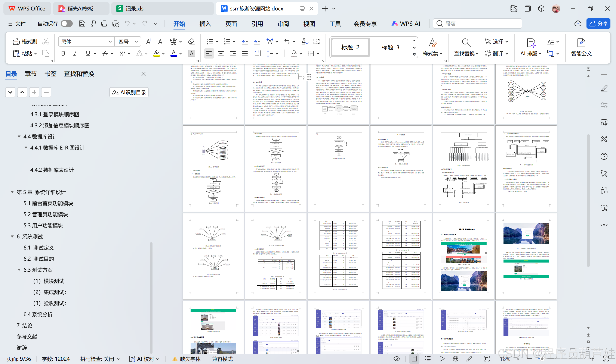This screenshot has height=364, width=616.
Task: Apply bold formatting with B icon
Action: click(x=63, y=53)
